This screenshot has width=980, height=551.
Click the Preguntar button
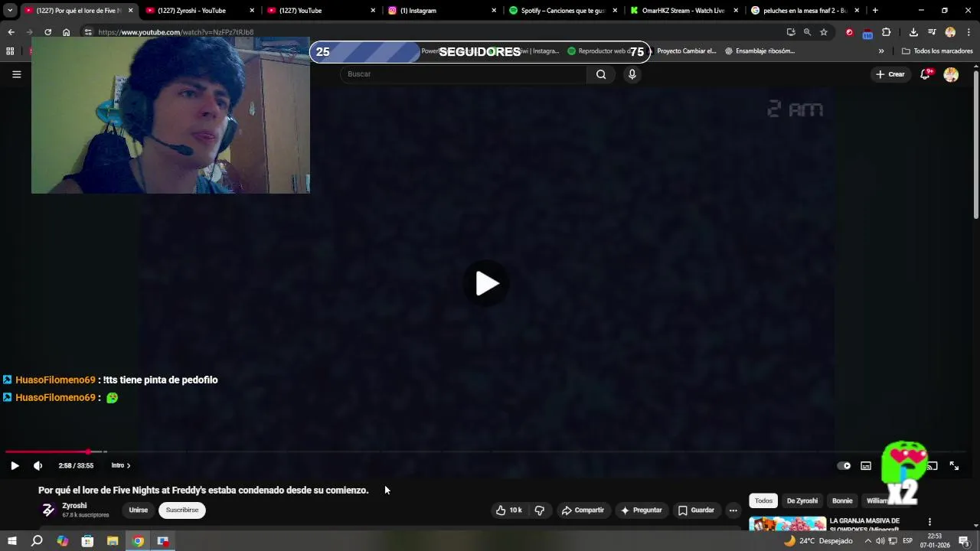click(x=641, y=510)
